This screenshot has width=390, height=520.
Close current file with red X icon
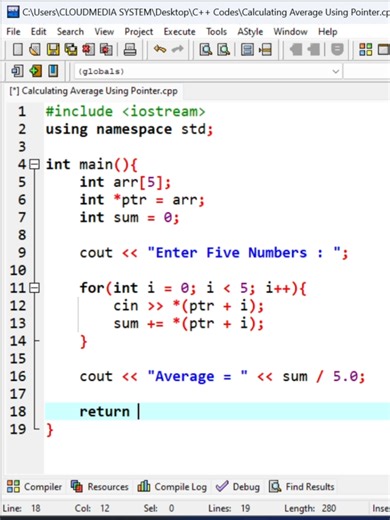(x=88, y=50)
